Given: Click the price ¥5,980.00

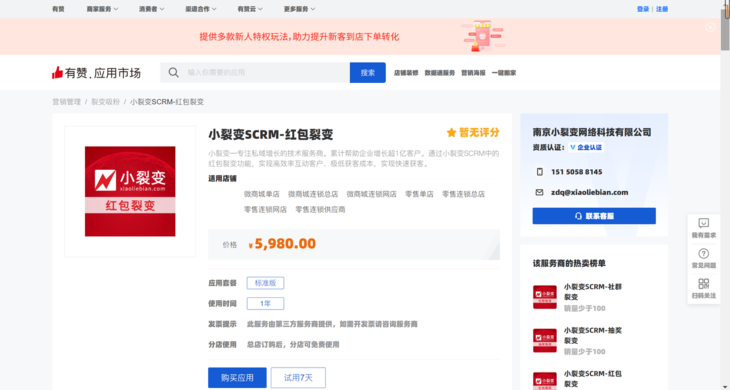Looking at the screenshot, I should 282,244.
